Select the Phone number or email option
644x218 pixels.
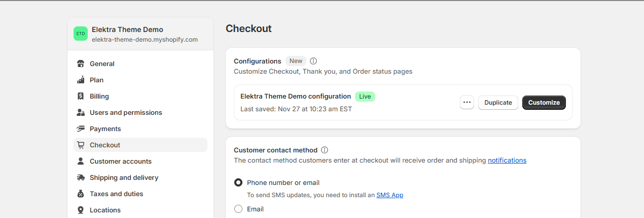tap(238, 182)
